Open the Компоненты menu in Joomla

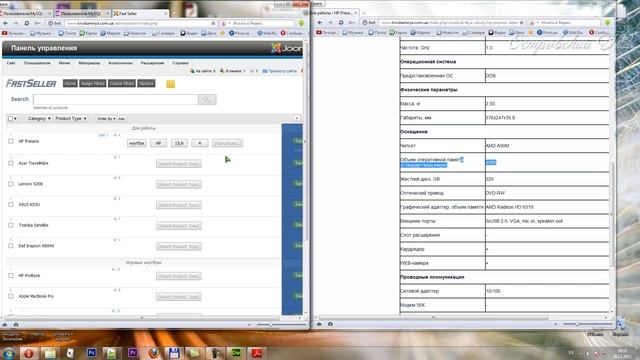[x=120, y=63]
